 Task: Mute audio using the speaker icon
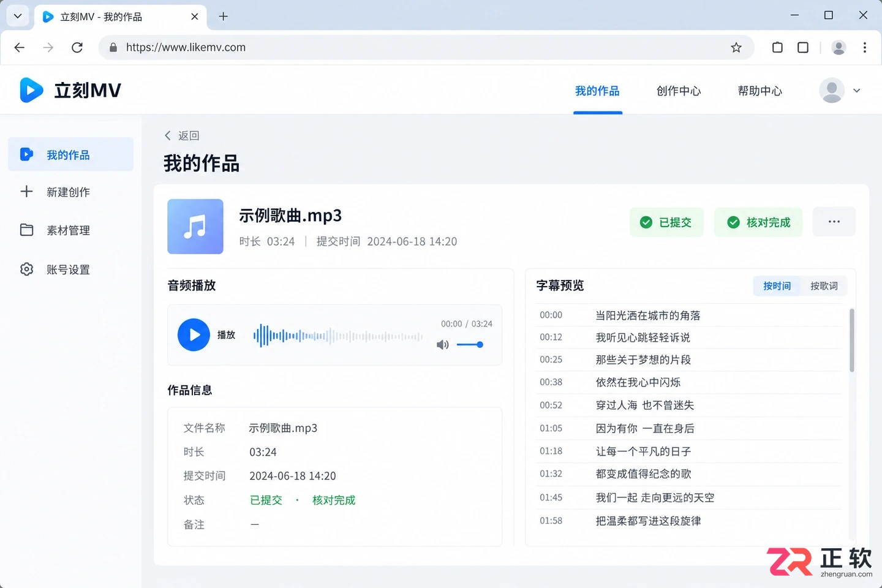tap(443, 345)
